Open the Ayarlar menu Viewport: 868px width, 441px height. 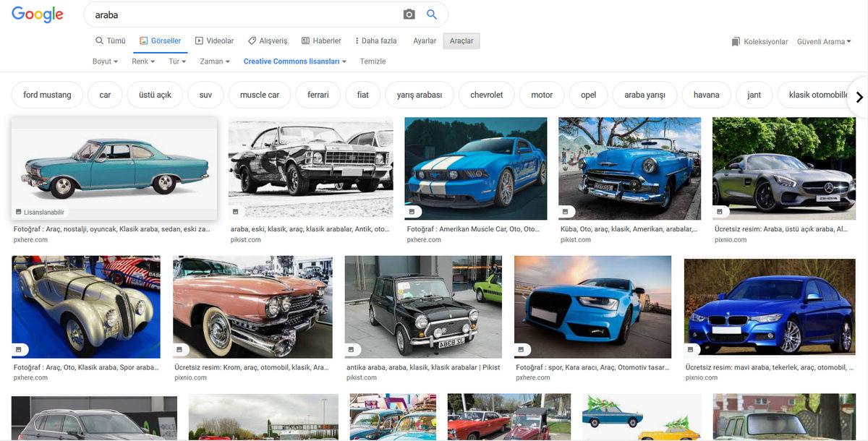coord(425,40)
